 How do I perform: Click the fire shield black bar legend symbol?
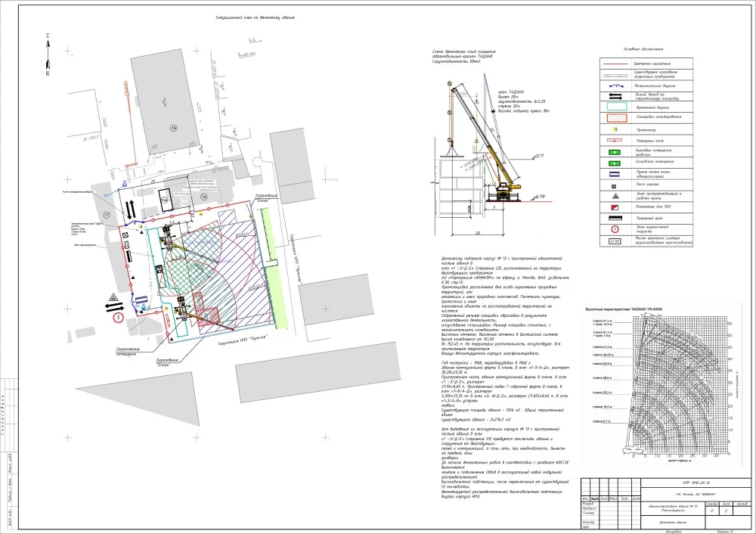(x=615, y=218)
